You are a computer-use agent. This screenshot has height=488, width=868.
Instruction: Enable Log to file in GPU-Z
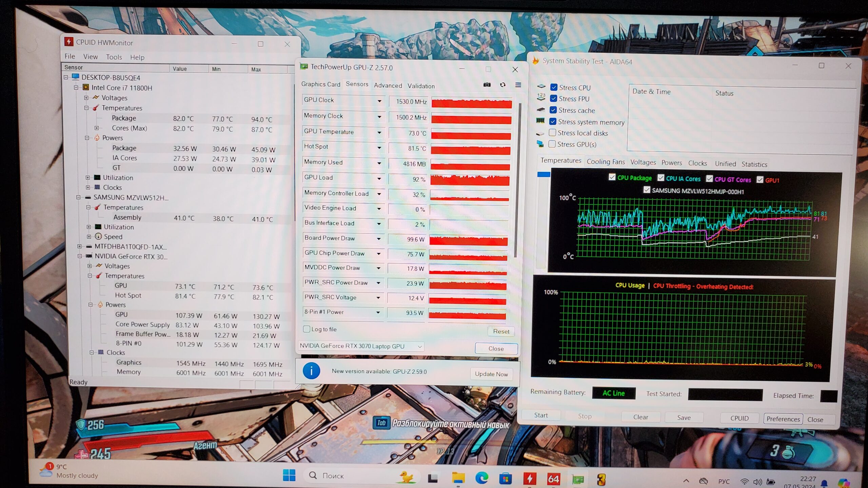point(307,329)
